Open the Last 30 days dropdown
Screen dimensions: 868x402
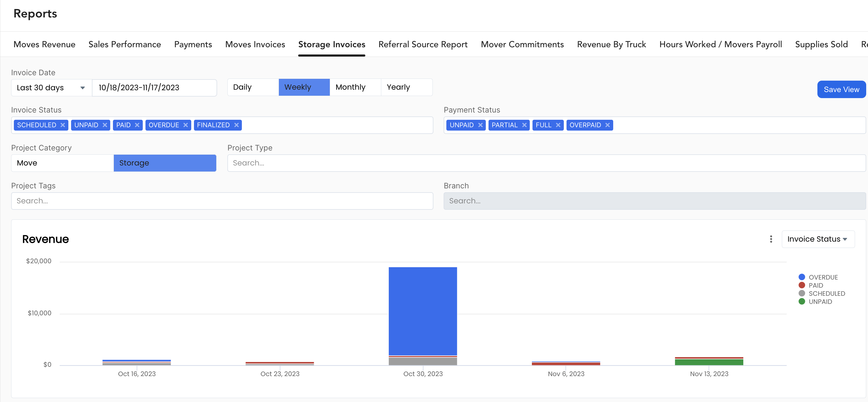52,88
